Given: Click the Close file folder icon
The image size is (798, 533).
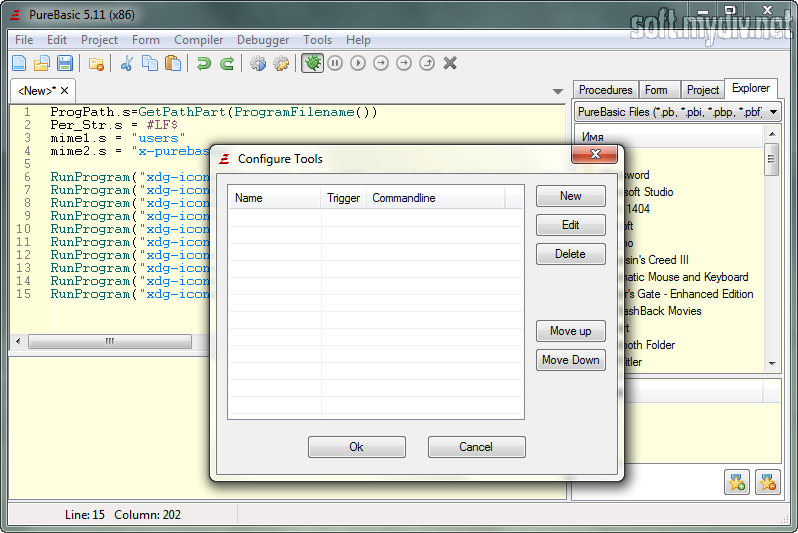Looking at the screenshot, I should (96, 64).
